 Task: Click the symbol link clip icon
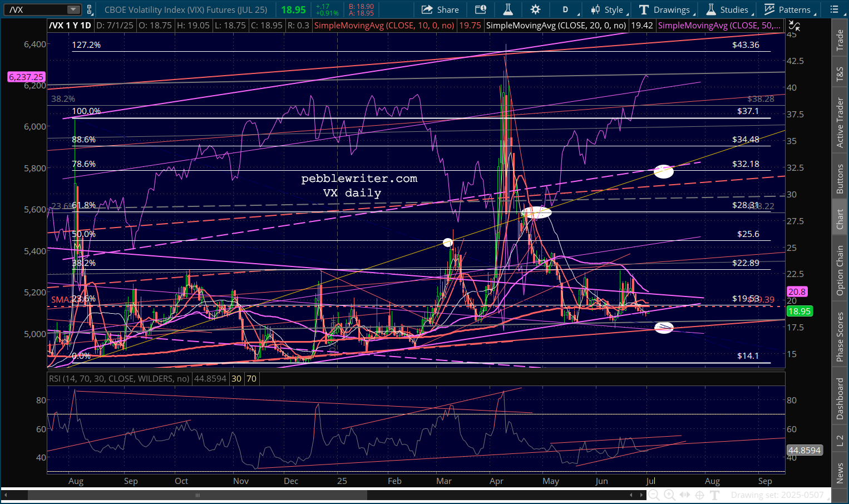[90, 9]
